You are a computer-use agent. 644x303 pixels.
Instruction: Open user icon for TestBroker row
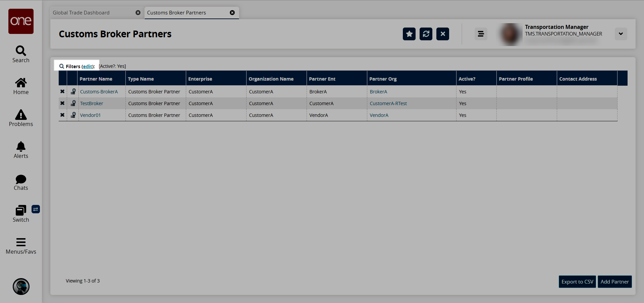[x=73, y=103]
